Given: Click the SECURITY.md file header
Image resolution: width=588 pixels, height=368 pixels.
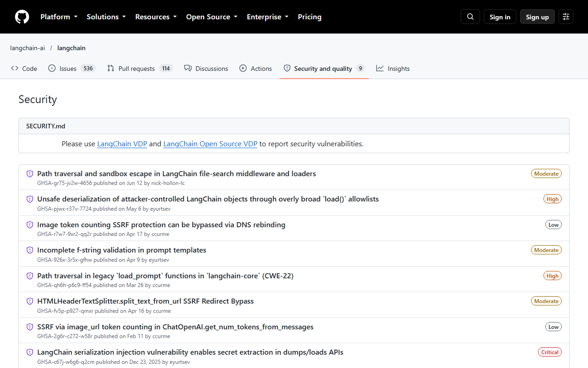Looking at the screenshot, I should pos(294,126).
